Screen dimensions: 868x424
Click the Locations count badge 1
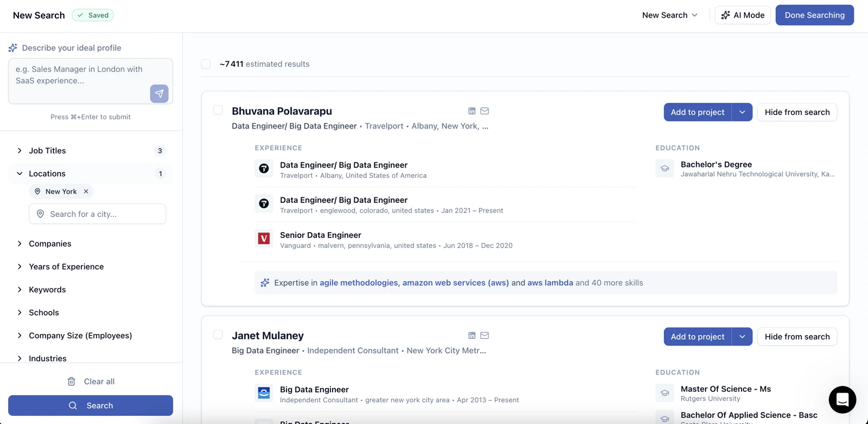[x=160, y=174]
